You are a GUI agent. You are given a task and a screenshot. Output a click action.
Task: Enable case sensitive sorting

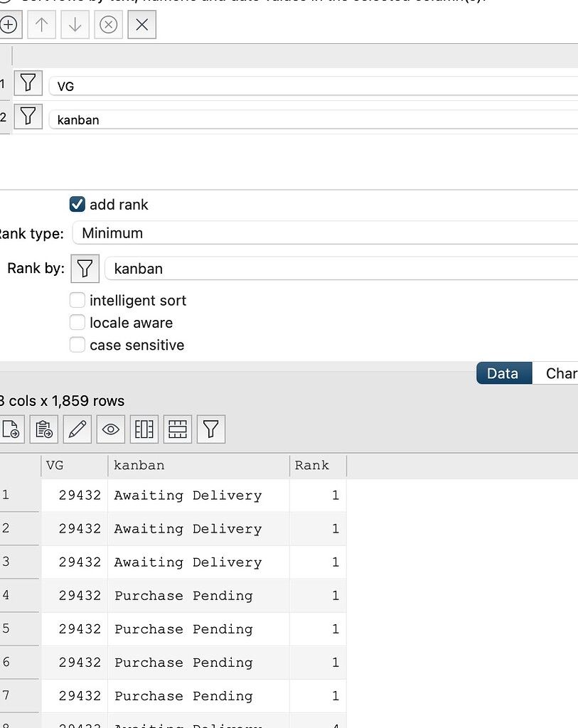(x=77, y=345)
